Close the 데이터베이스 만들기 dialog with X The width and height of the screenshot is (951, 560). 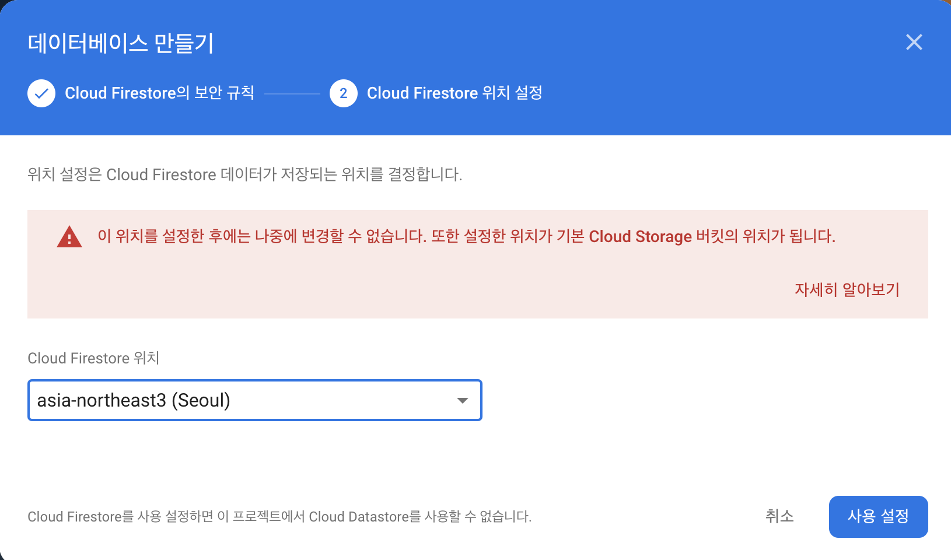pyautogui.click(x=914, y=42)
